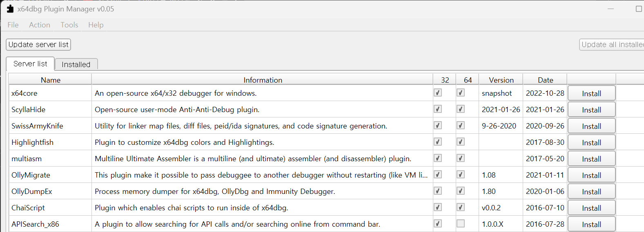Image resolution: width=644 pixels, height=232 pixels.
Task: Switch to the Server list tab
Action: 30,64
